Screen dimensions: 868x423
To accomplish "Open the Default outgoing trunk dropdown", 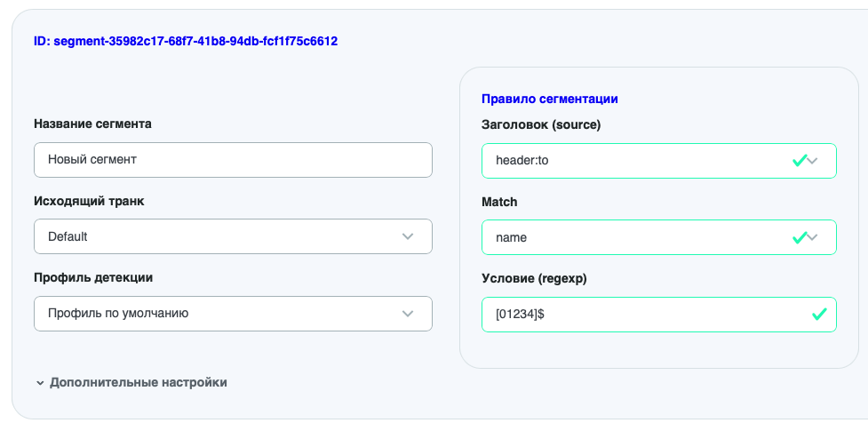I will pos(233,236).
